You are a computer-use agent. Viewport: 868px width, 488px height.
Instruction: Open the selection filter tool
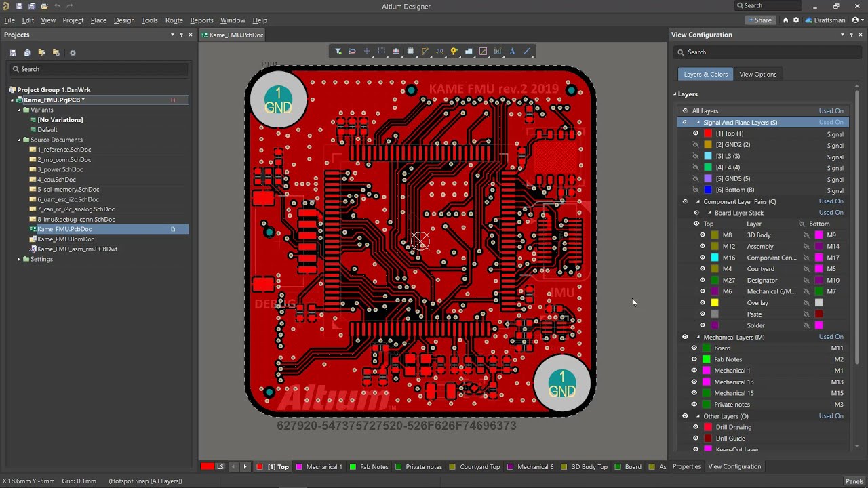pos(338,52)
